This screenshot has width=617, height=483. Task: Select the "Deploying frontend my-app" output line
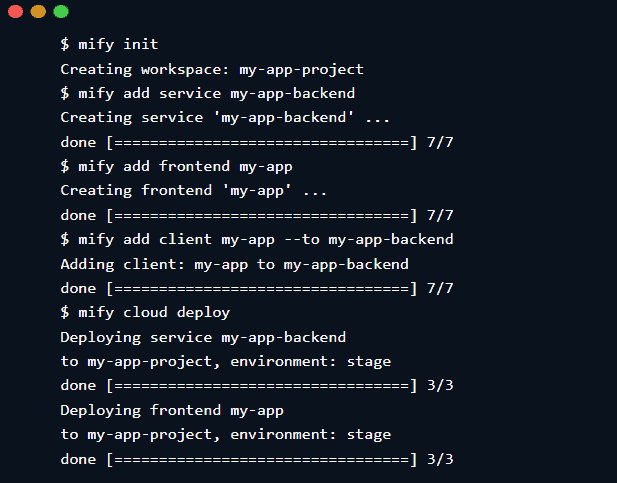click(172, 410)
